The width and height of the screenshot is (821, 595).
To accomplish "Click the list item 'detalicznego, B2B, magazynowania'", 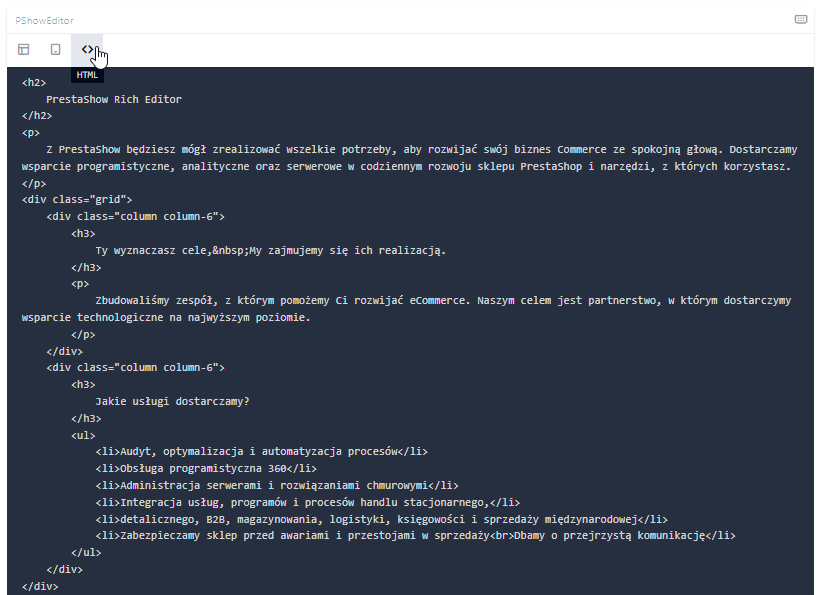I will point(381,520).
